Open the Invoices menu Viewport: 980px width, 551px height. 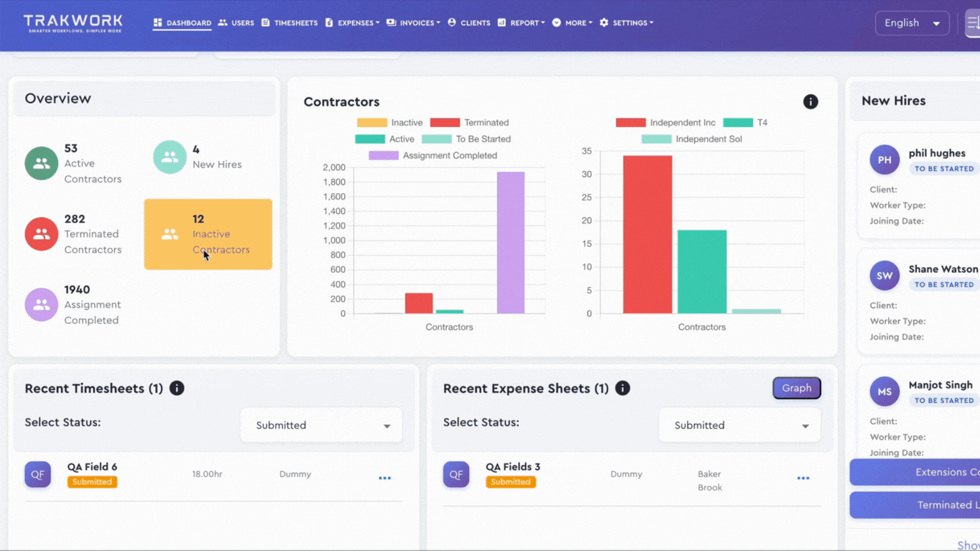coord(413,23)
